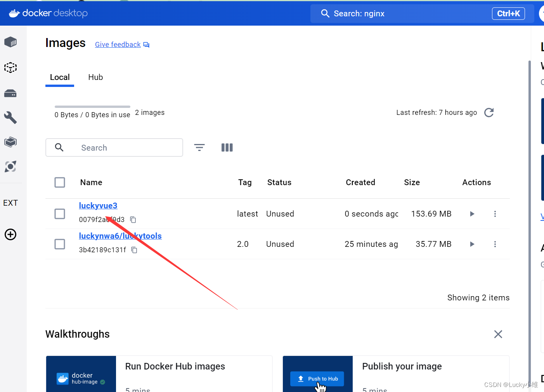Run the luckynwa6/luckytools image

coord(472,244)
